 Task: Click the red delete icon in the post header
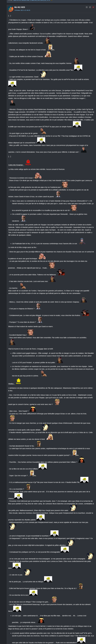click(93, 7)
